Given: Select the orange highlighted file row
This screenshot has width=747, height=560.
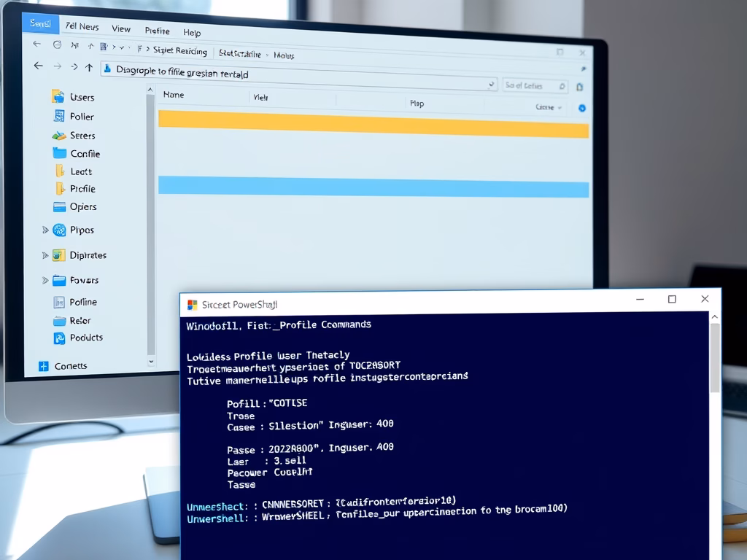Looking at the screenshot, I should 373,125.
